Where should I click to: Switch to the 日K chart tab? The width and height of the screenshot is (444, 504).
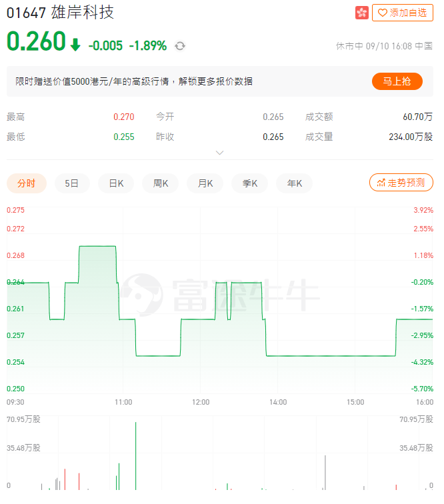(x=116, y=183)
